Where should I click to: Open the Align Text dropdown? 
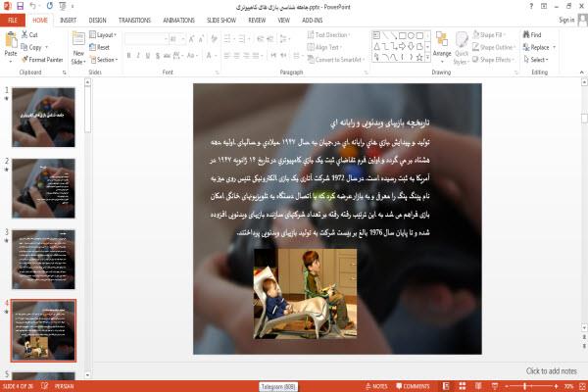click(324, 47)
